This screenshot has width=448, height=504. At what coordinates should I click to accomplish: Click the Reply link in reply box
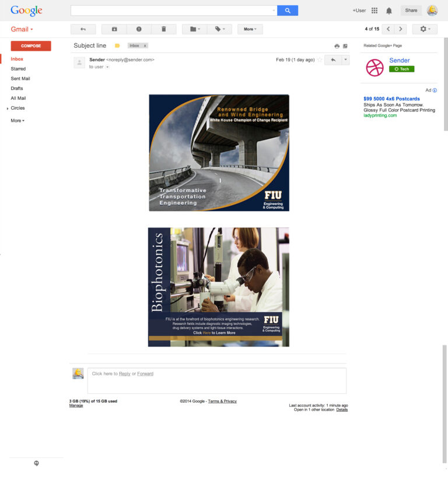(125, 374)
